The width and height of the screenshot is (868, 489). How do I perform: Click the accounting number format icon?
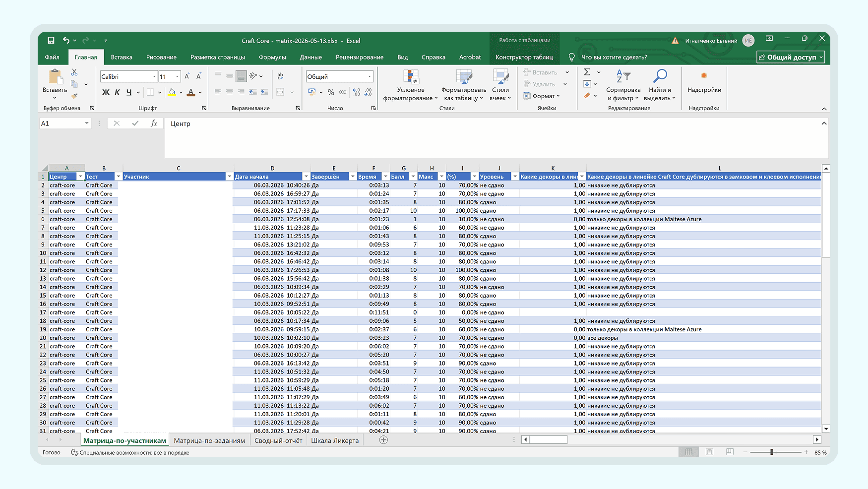pyautogui.click(x=312, y=92)
